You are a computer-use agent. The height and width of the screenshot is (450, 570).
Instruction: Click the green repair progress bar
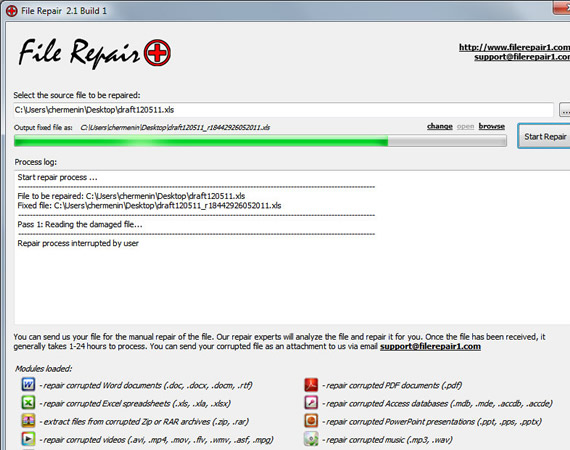tap(260, 141)
